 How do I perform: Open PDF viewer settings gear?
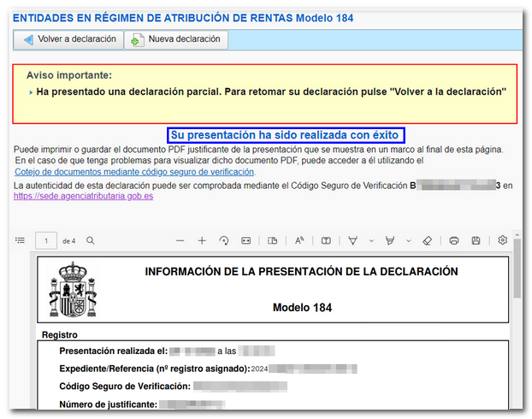[x=503, y=241]
